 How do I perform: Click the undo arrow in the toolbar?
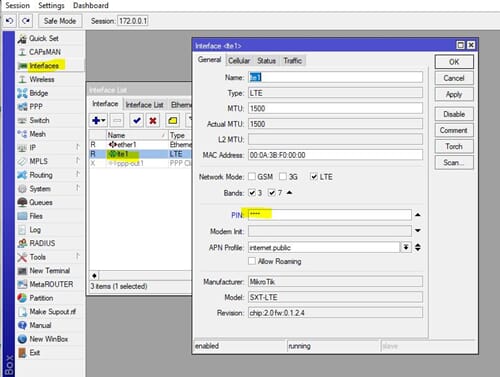click(x=9, y=21)
